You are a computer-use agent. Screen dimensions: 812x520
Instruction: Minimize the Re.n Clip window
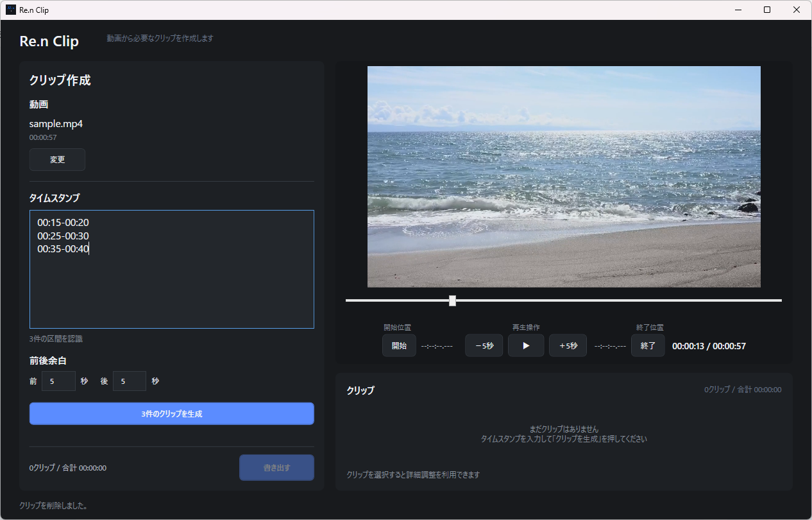click(x=738, y=10)
